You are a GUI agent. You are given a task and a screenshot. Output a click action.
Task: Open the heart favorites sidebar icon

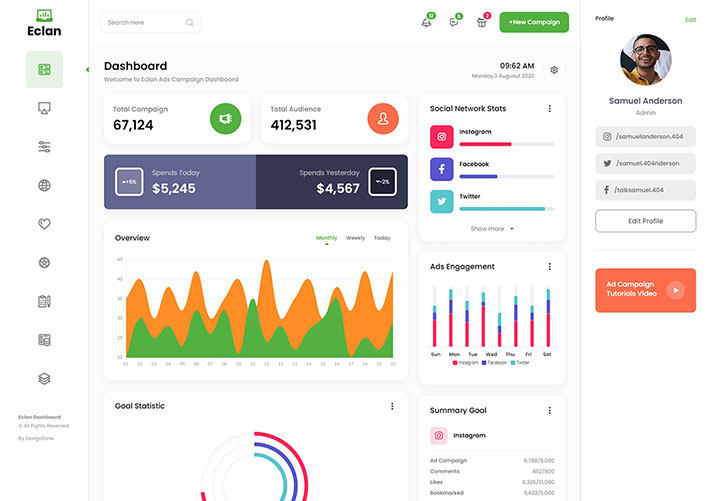click(x=44, y=224)
